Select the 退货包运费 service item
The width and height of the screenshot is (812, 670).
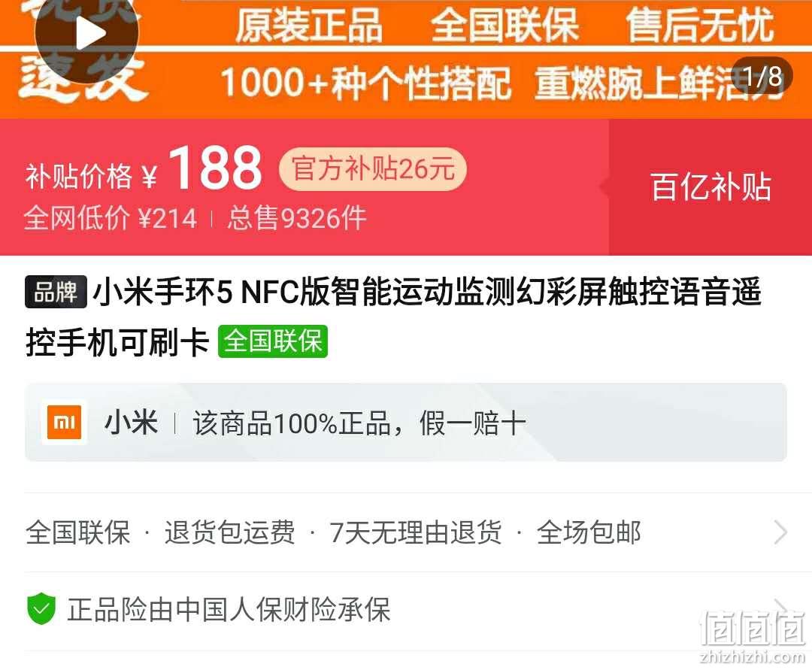[x=229, y=532]
